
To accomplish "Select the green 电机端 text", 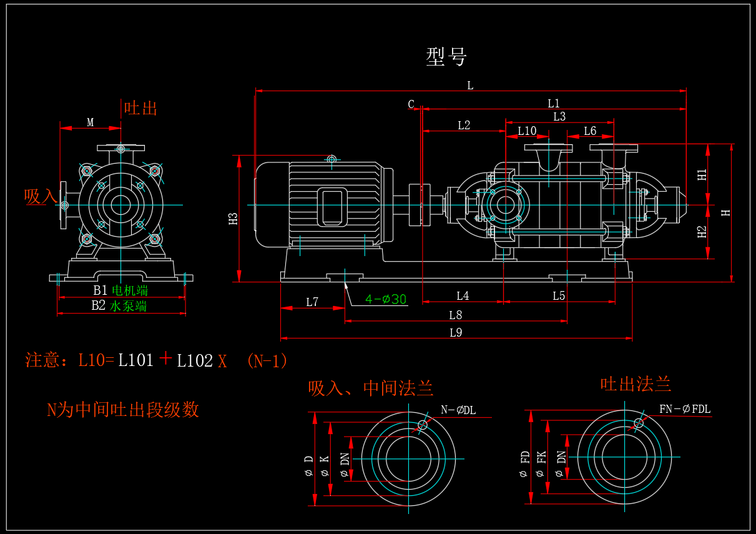I will point(130,290).
